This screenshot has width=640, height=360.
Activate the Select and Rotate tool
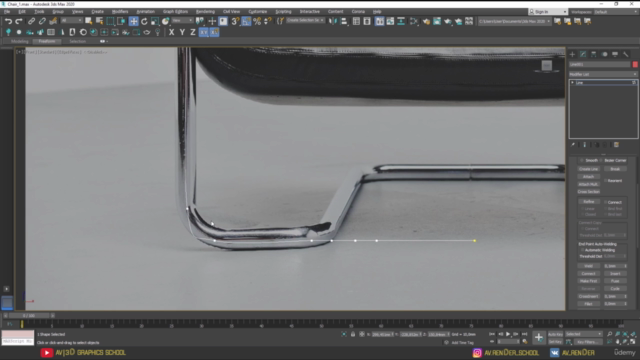(144, 21)
